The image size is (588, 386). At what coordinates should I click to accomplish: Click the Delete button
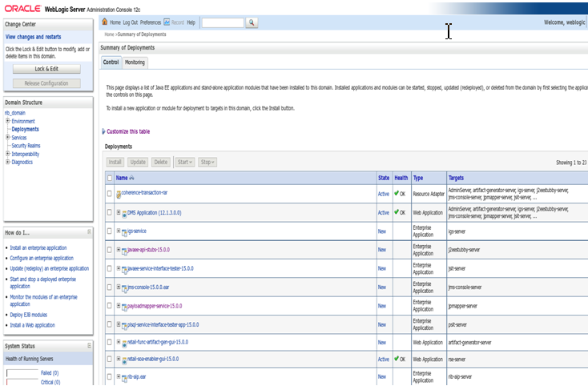pos(161,163)
